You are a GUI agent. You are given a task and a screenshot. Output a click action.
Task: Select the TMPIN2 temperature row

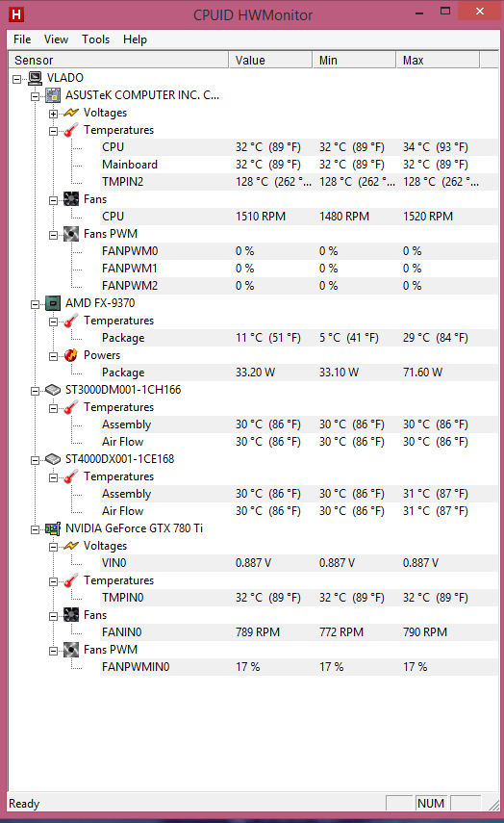click(299, 182)
